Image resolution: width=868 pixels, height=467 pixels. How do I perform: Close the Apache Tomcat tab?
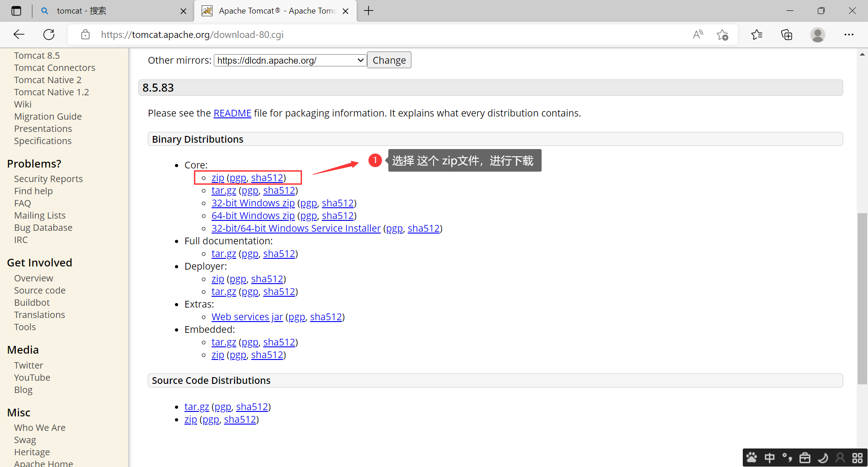(x=345, y=11)
